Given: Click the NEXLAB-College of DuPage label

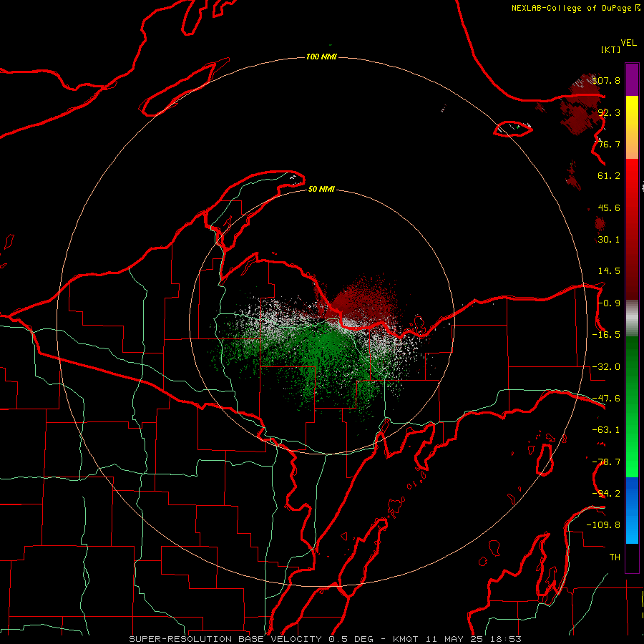Looking at the screenshot, I should tap(576, 8).
